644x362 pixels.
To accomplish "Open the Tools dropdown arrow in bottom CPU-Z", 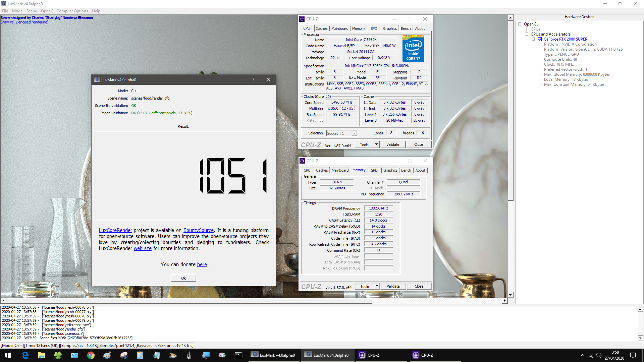I will pos(377,286).
